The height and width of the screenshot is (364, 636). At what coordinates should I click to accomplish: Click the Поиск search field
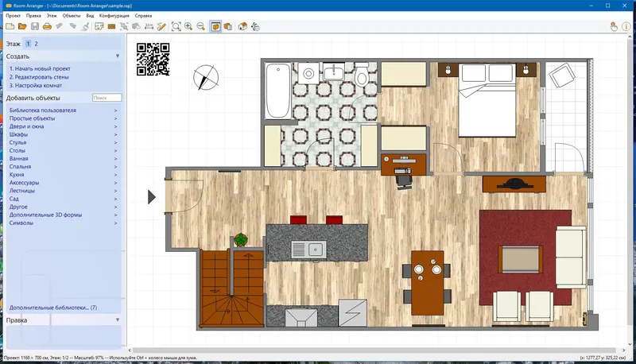click(107, 98)
